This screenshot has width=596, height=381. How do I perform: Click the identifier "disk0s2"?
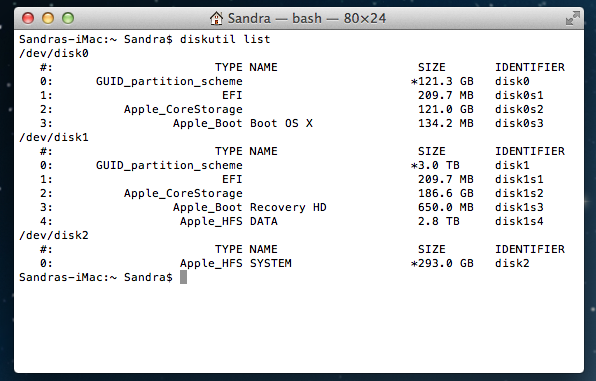(x=519, y=109)
